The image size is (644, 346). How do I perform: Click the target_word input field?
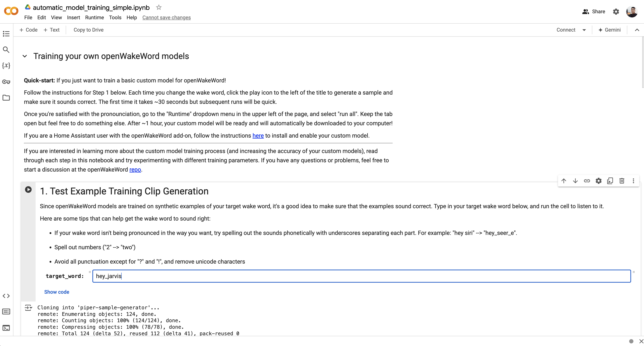pos(361,276)
